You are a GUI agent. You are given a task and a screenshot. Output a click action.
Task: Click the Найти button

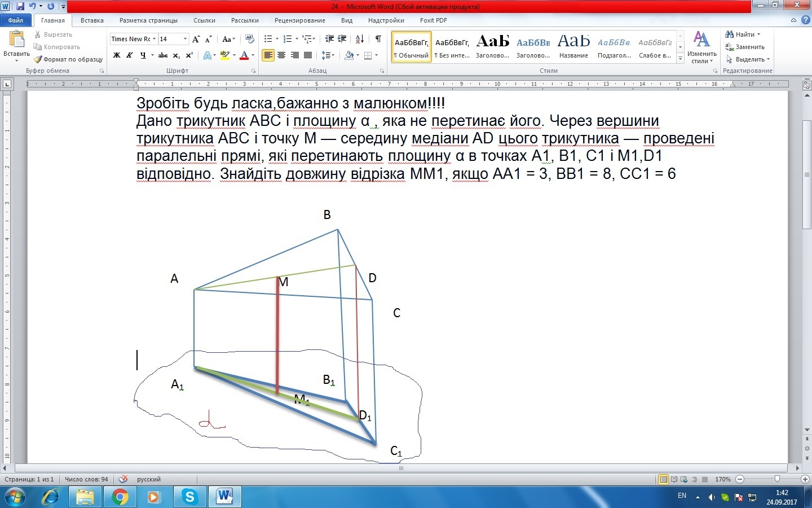744,34
